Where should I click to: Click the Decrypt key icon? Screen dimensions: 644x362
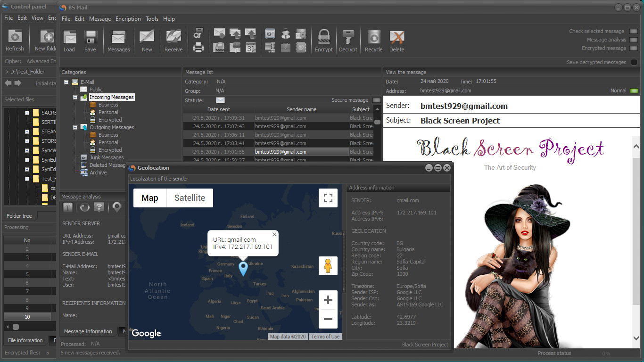[x=348, y=37]
